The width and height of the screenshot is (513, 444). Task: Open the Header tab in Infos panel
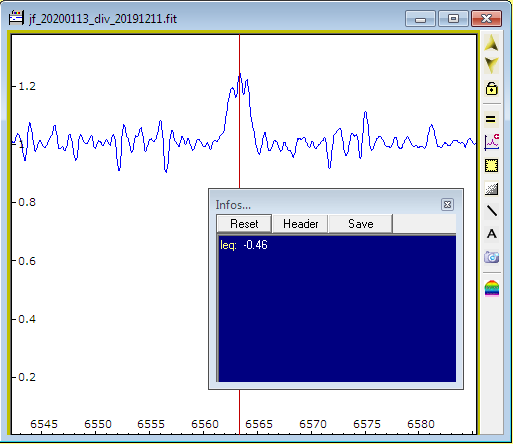point(300,224)
